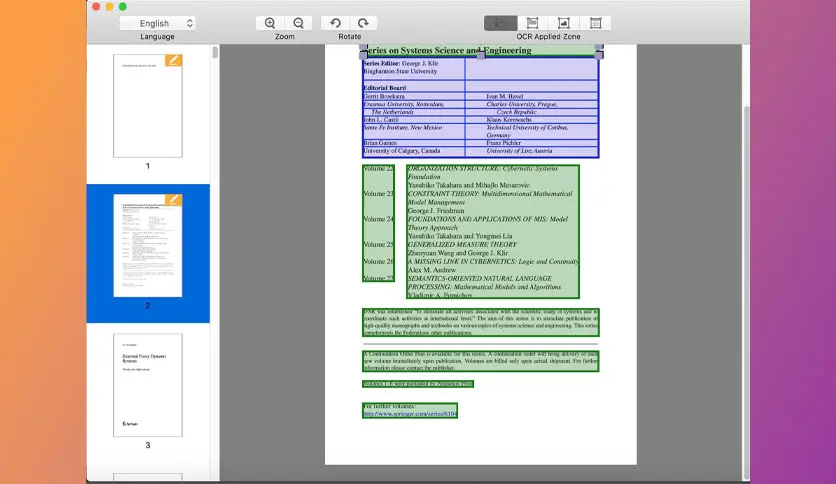
Task: Click table cell 'Ivan M. Havel'
Action: pos(531,96)
